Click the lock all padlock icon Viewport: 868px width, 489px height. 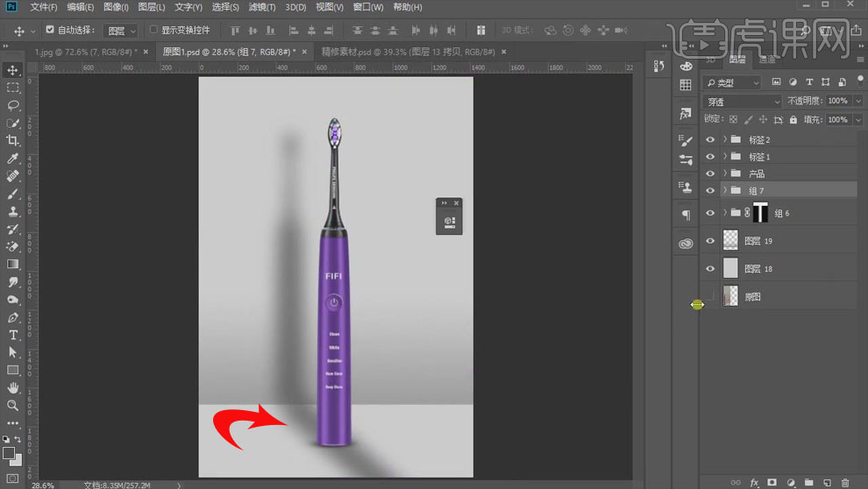793,119
